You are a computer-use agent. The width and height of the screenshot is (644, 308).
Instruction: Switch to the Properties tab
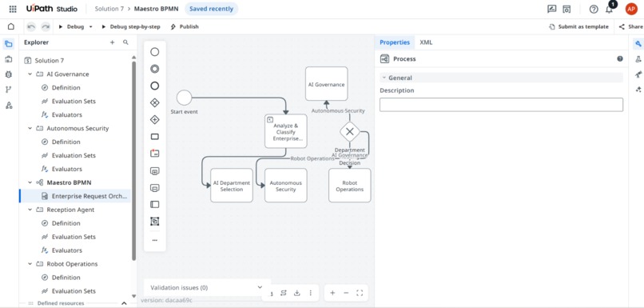pos(394,42)
